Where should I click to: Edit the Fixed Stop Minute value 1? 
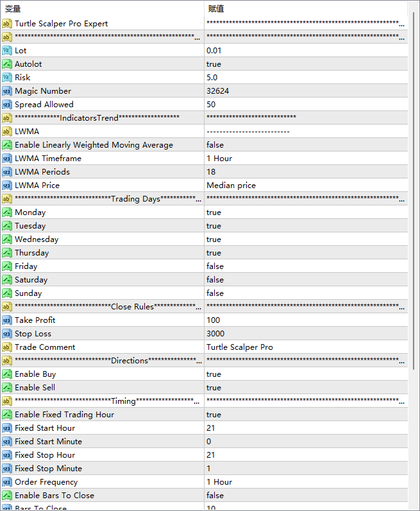click(306, 468)
